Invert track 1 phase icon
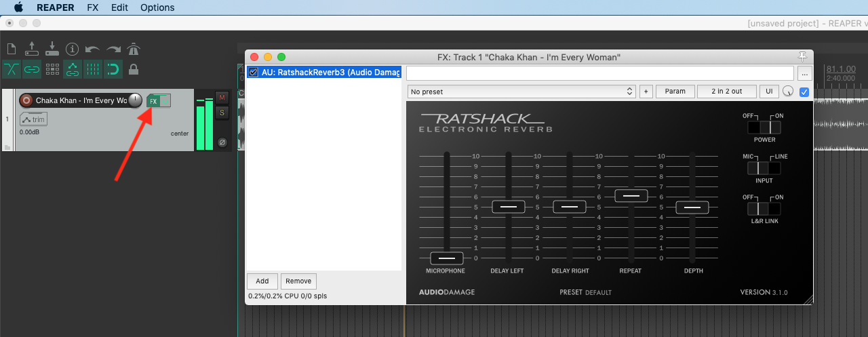The height and width of the screenshot is (337, 868). point(222,142)
